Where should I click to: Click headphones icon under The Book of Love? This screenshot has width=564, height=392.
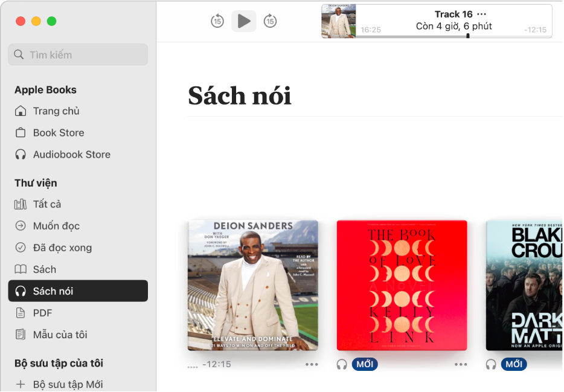[342, 364]
